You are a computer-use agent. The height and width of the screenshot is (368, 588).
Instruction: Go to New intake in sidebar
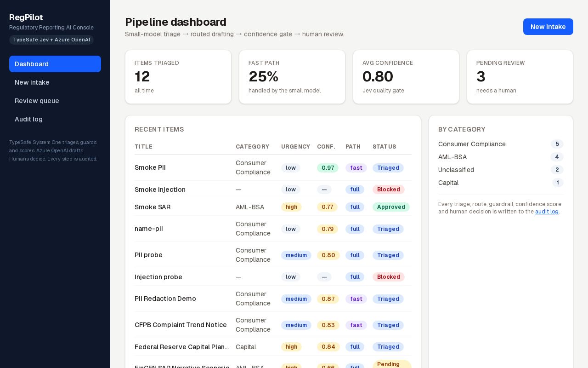(55, 82)
